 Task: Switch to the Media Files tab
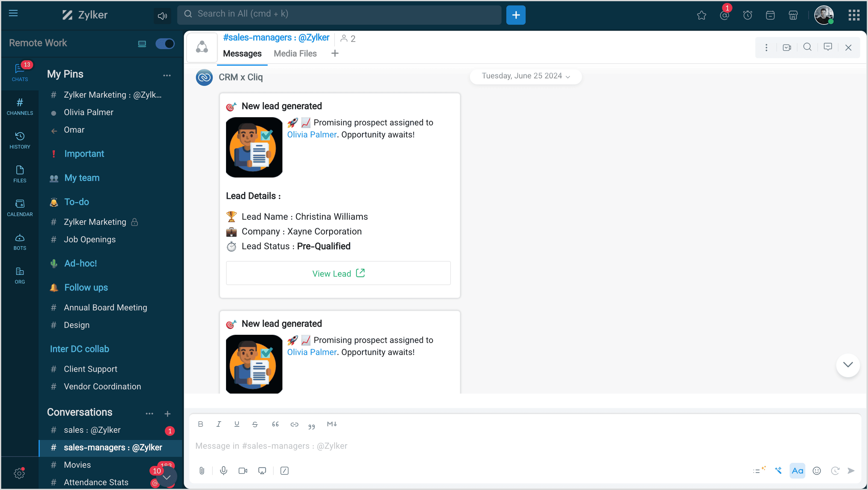[x=295, y=54]
